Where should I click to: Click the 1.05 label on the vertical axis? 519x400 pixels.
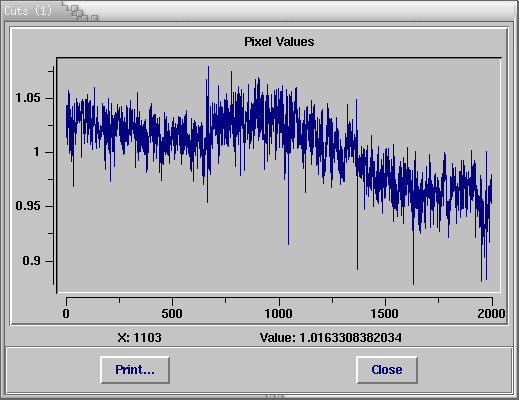tap(28, 98)
